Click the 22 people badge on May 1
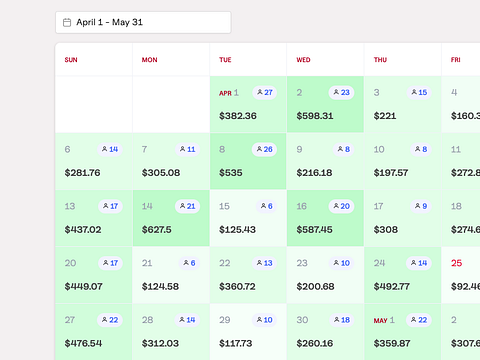Screen dimensions: 480x360 (419, 320)
